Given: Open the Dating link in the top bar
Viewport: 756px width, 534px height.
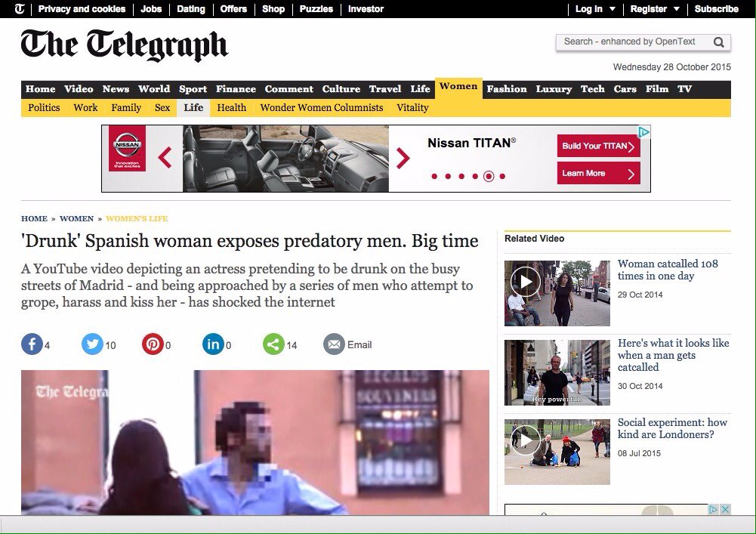Looking at the screenshot, I should (191, 8).
